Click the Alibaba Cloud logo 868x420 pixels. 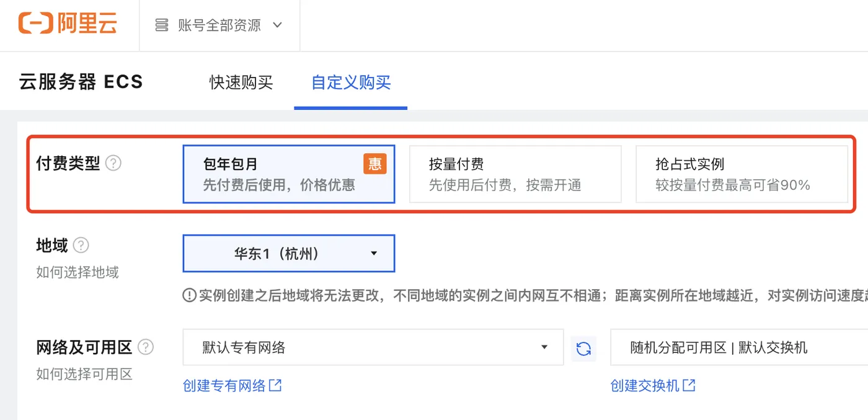pos(68,24)
